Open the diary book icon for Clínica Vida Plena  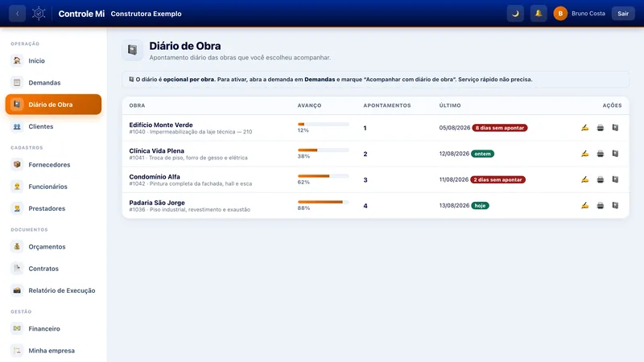pyautogui.click(x=615, y=154)
